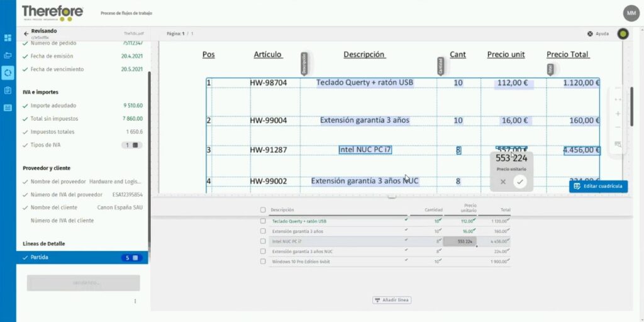This screenshot has width=644, height=322.
Task: Confirm the Precio unitario value with checkmark
Action: point(519,182)
